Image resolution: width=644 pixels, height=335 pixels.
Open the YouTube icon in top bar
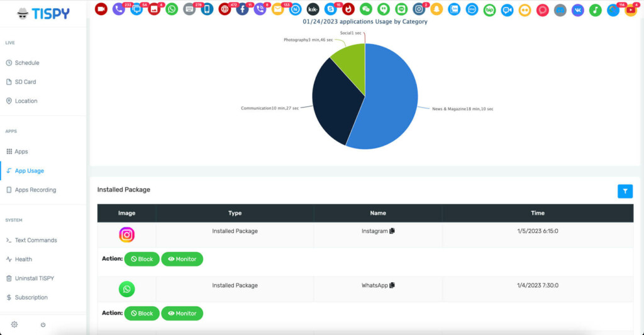tap(631, 9)
